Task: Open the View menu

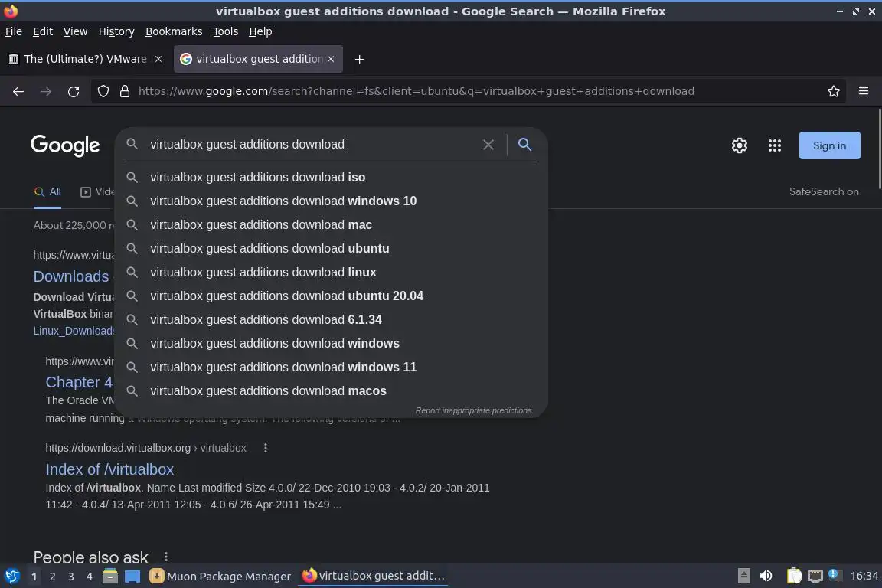Action: point(75,31)
